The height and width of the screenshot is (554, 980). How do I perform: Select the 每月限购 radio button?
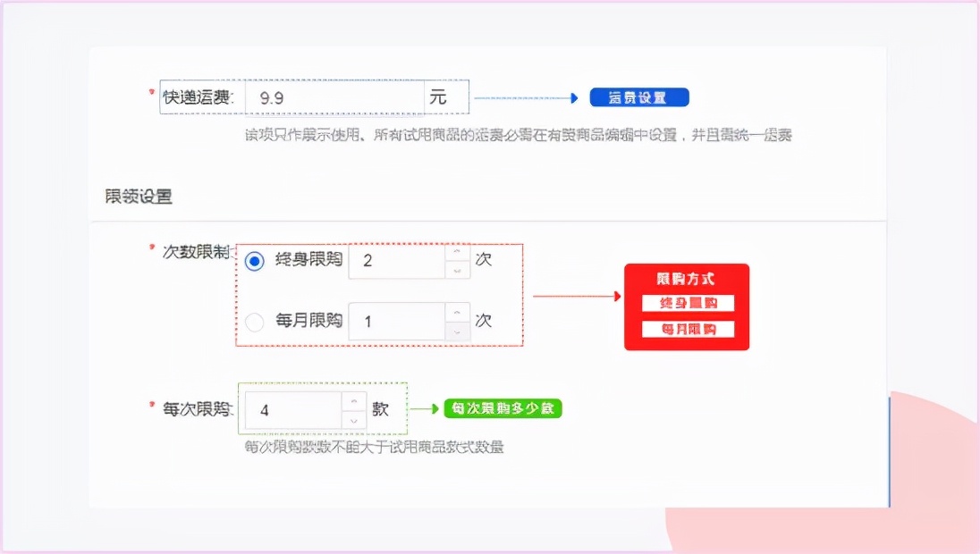point(253,322)
